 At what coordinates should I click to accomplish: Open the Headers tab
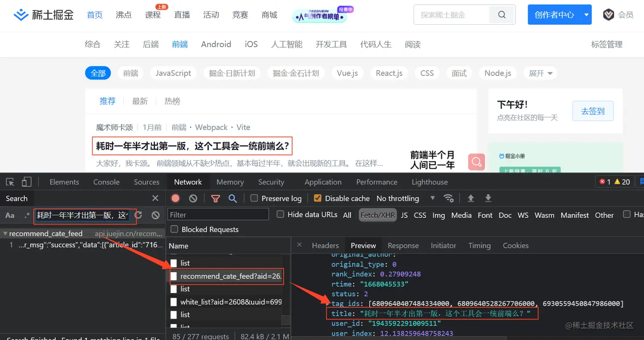325,245
